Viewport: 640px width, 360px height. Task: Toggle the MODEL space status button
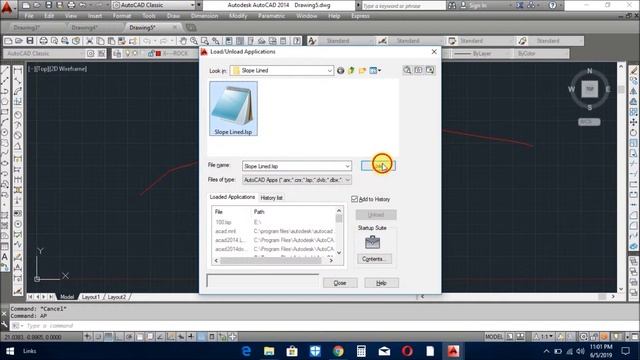tap(494, 337)
